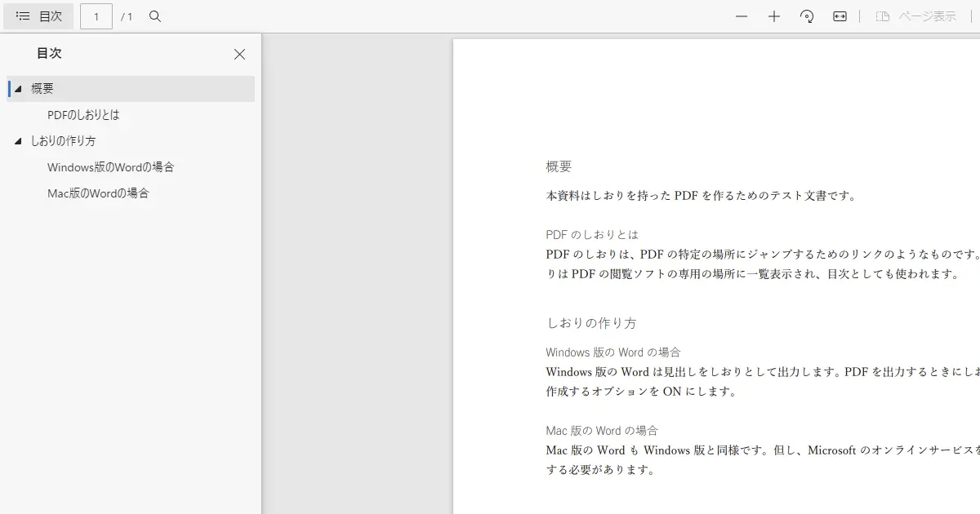Go to Mac版のWordの場合 bookmark
The image size is (980, 514).
click(x=98, y=193)
